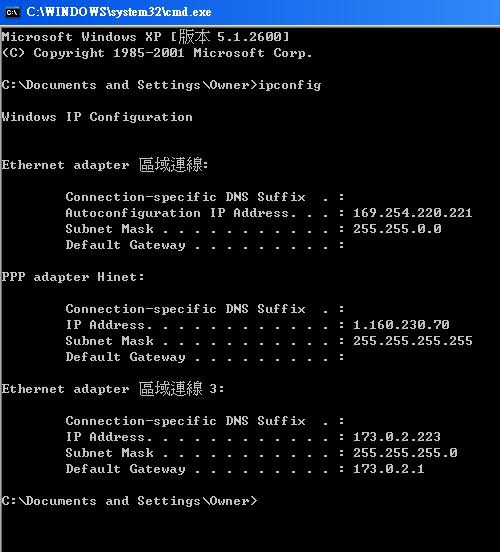Click the default gateway 173.0.2.1 value

click(x=389, y=469)
